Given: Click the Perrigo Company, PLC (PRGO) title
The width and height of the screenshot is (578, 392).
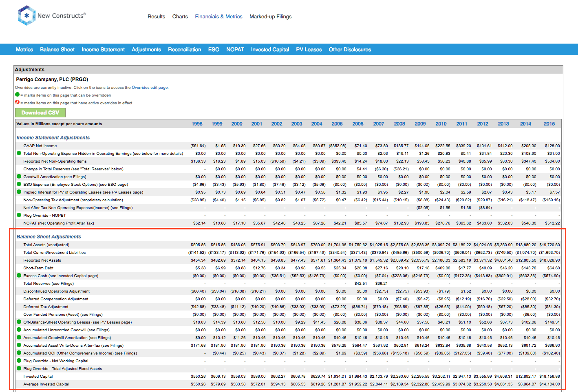Looking at the screenshot, I should click(x=52, y=79).
